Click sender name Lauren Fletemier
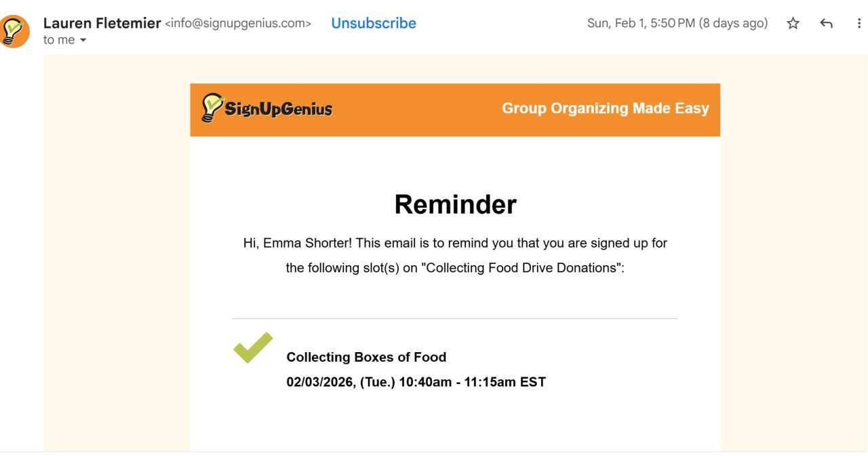Image resolution: width=868 pixels, height=456 pixels. point(102,23)
